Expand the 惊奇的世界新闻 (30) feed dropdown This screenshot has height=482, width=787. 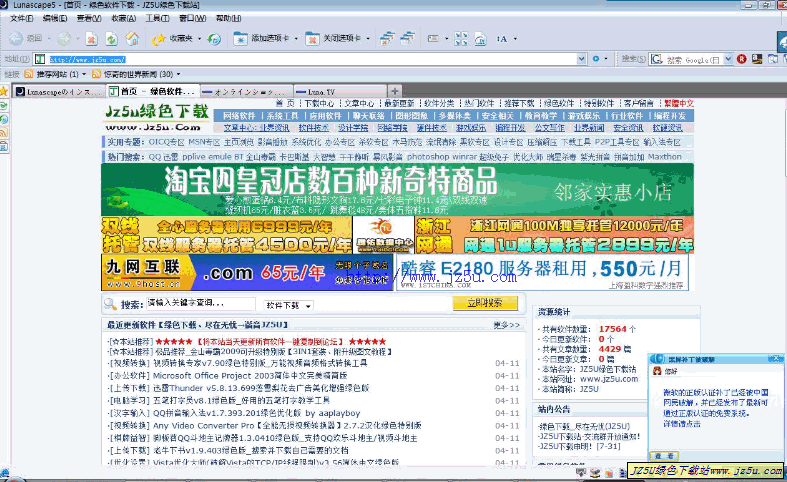(178, 74)
